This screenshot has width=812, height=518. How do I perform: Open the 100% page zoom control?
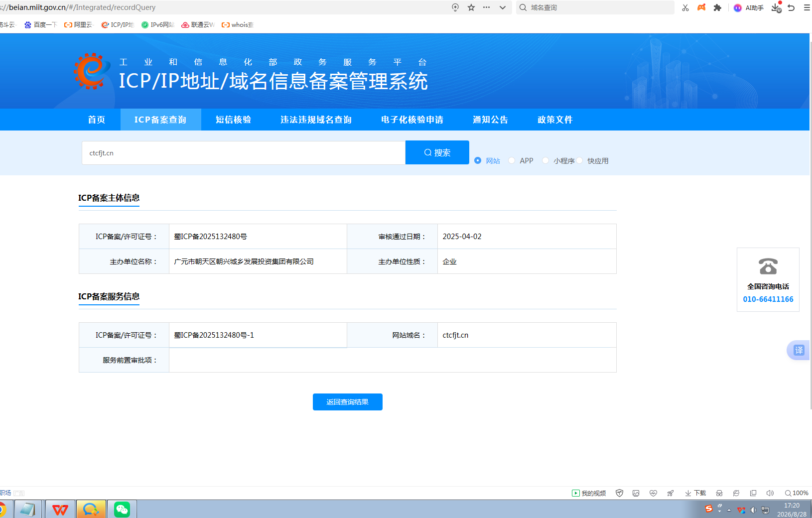pyautogui.click(x=797, y=493)
